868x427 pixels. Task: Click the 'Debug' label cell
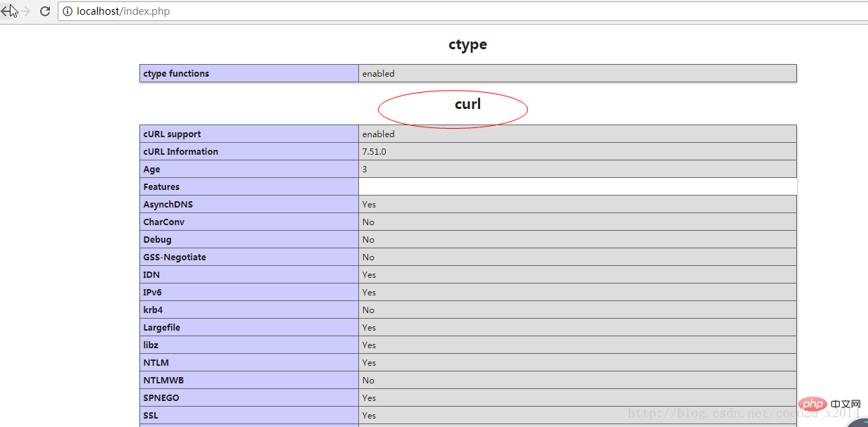(249, 239)
